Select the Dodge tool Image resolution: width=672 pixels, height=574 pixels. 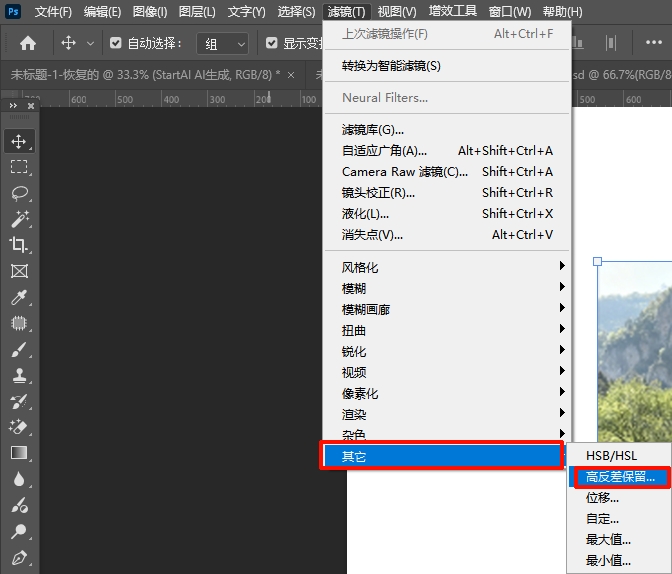coord(19,532)
